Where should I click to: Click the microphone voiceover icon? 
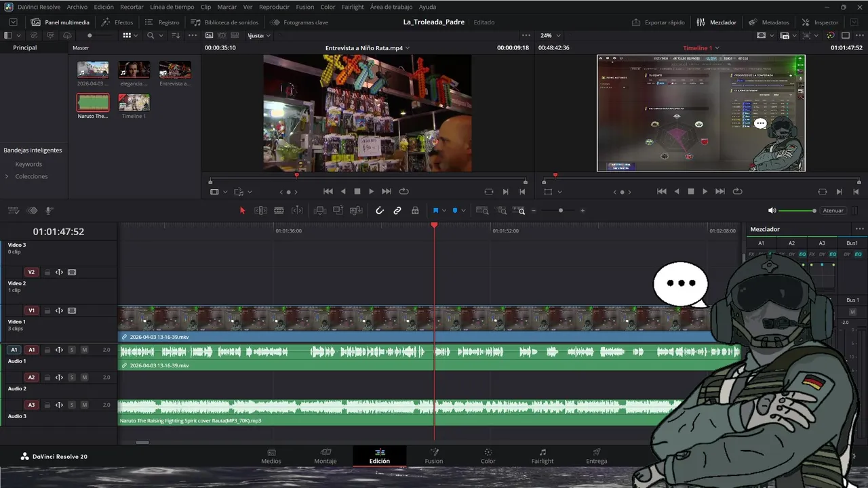point(49,211)
